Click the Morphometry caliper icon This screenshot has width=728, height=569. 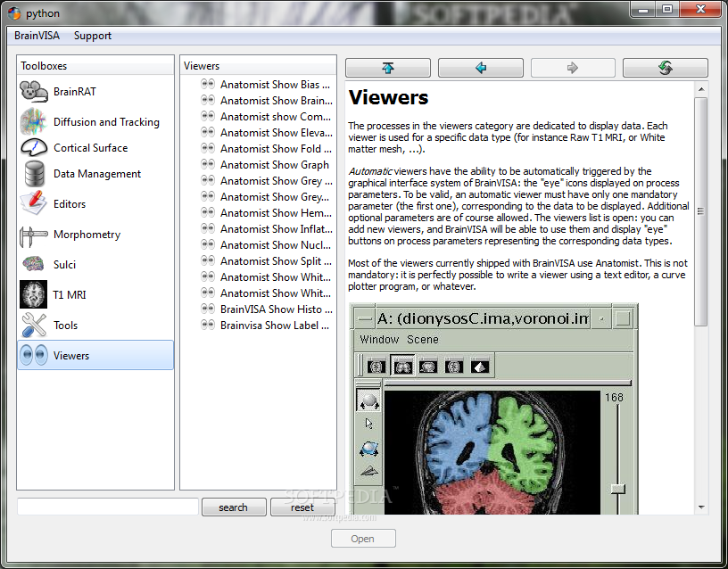point(33,235)
